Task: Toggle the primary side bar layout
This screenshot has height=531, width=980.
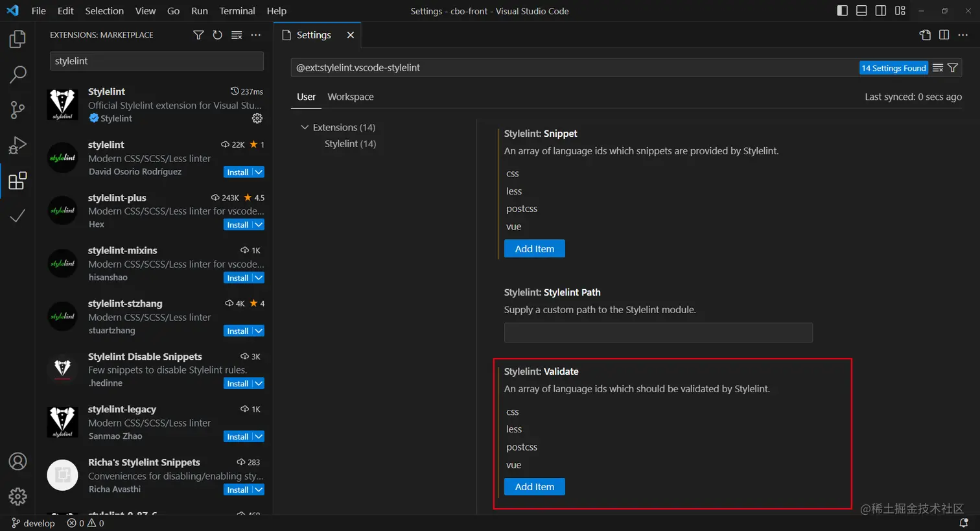Action: [x=842, y=11]
